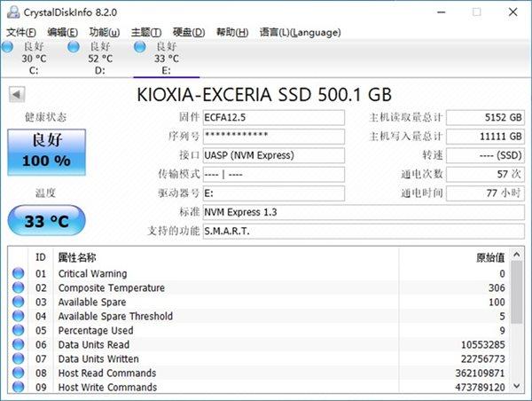
Task: Minimize the CrystalDiskInfo window
Action: pos(442,12)
